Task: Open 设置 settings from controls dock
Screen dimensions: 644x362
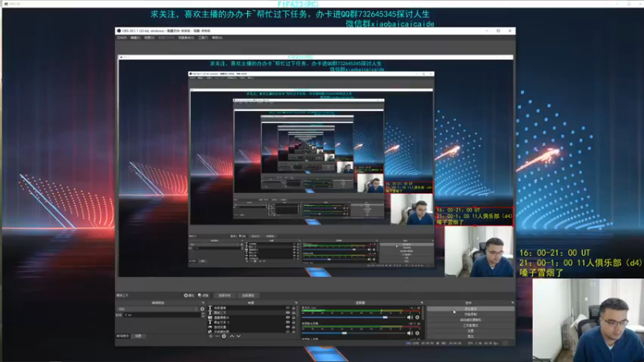Action: (x=471, y=331)
